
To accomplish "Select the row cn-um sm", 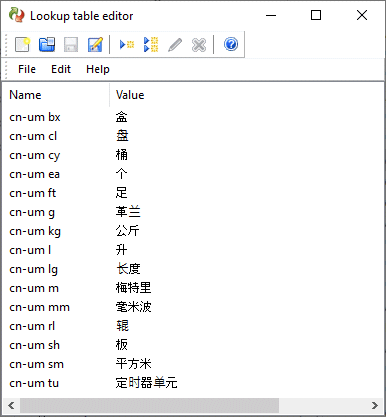I will pyautogui.click(x=193, y=364).
